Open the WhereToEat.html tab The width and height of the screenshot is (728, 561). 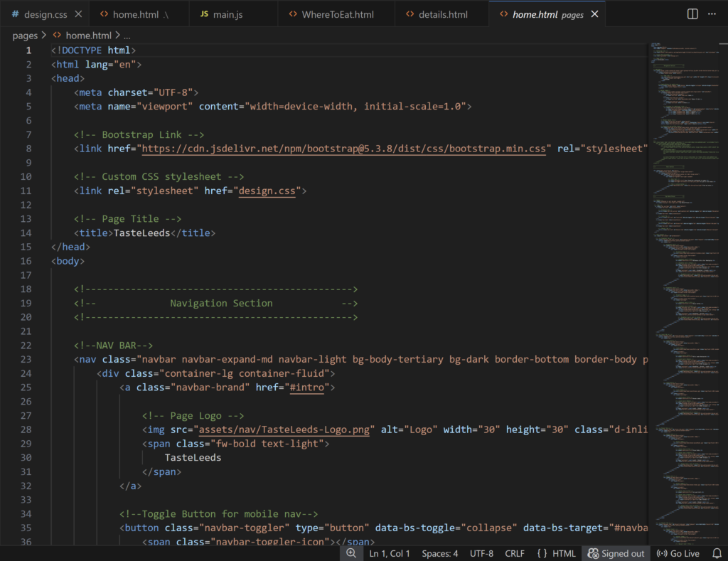[x=337, y=14]
